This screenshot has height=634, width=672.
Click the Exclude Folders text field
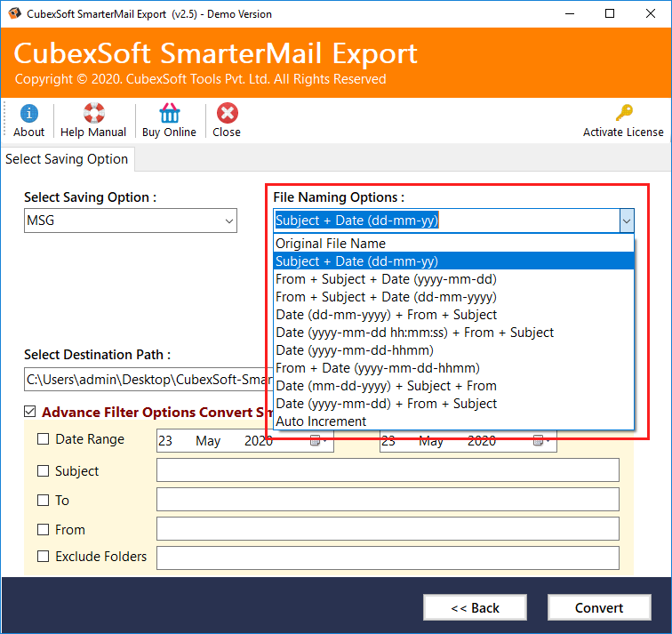point(388,558)
